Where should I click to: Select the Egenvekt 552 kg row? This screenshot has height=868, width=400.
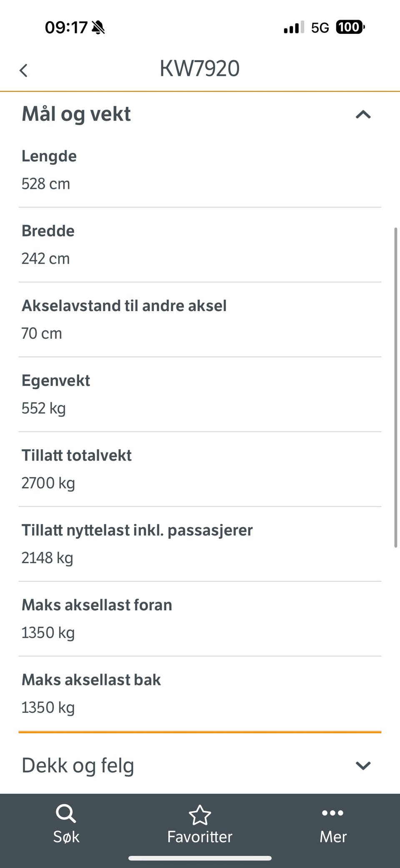point(200,395)
